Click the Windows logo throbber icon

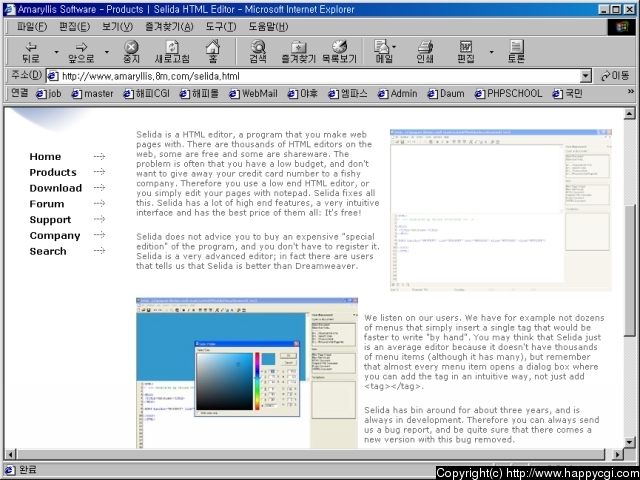(621, 27)
